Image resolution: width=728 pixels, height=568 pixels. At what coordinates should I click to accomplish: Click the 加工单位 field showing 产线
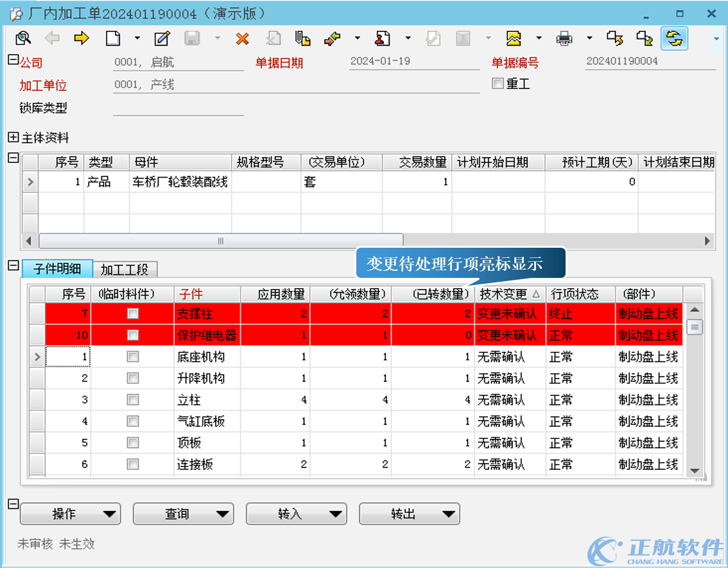pyautogui.click(x=296, y=85)
